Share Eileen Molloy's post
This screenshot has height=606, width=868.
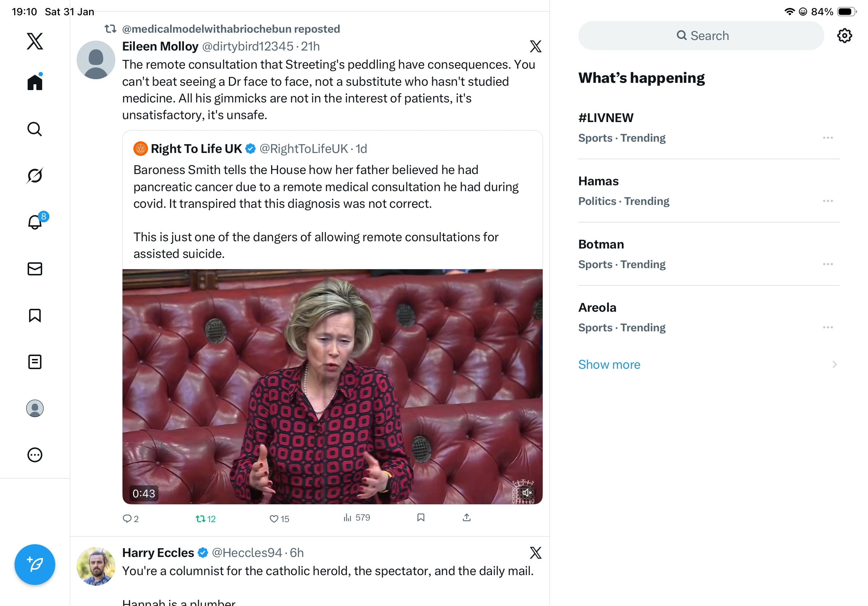coord(466,518)
